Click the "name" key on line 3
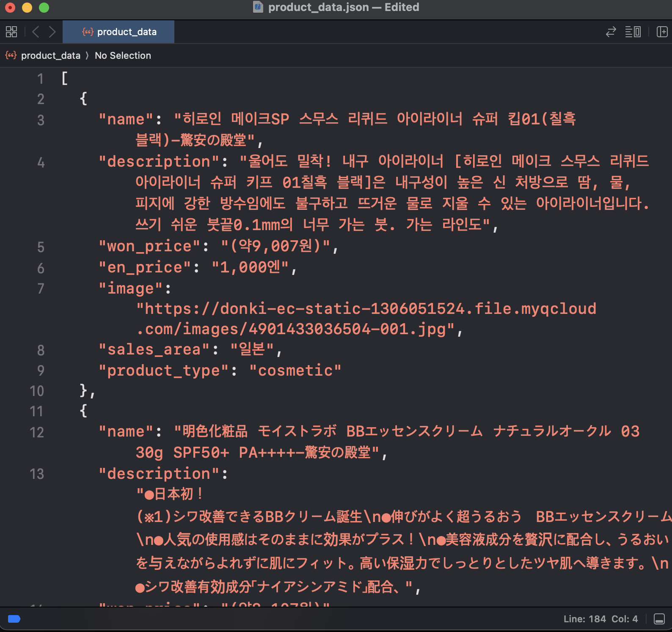This screenshot has width=672, height=632. click(126, 119)
